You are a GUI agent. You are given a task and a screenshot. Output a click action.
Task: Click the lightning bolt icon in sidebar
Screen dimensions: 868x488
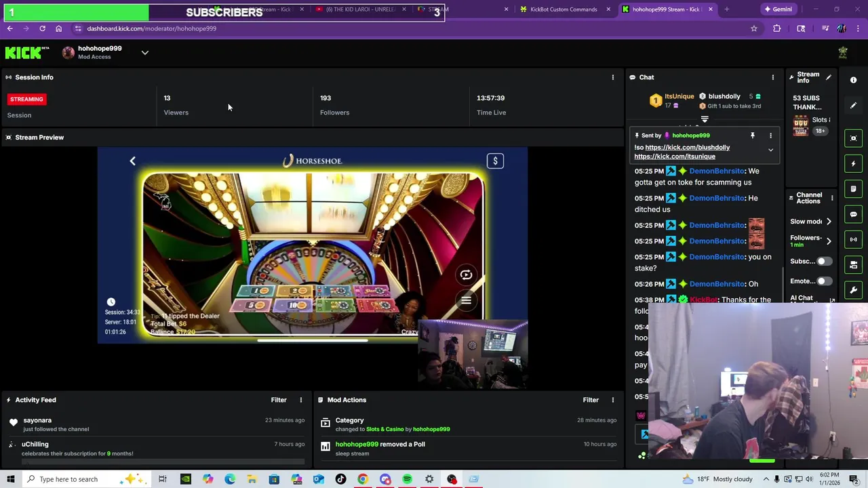point(853,163)
